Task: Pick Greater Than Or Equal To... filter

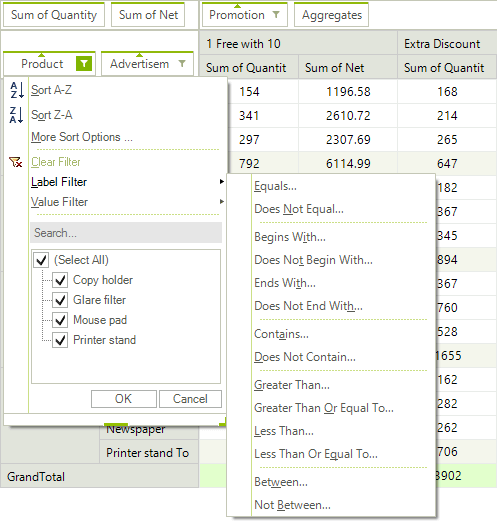Action: pos(324,408)
